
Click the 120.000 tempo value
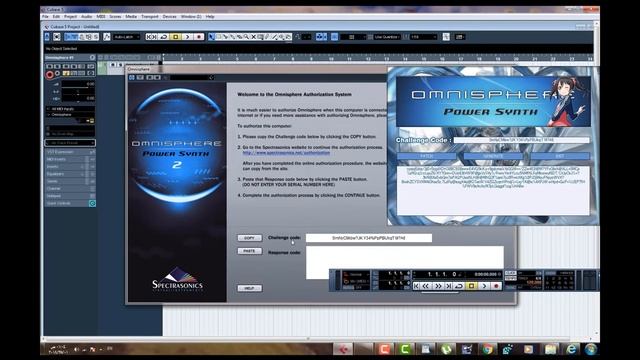tap(534, 282)
